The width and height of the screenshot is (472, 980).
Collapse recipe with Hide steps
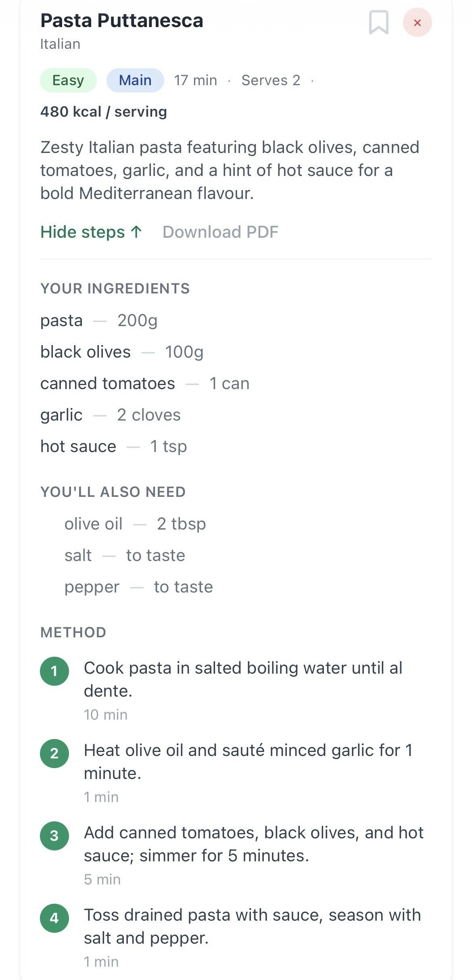click(x=91, y=232)
